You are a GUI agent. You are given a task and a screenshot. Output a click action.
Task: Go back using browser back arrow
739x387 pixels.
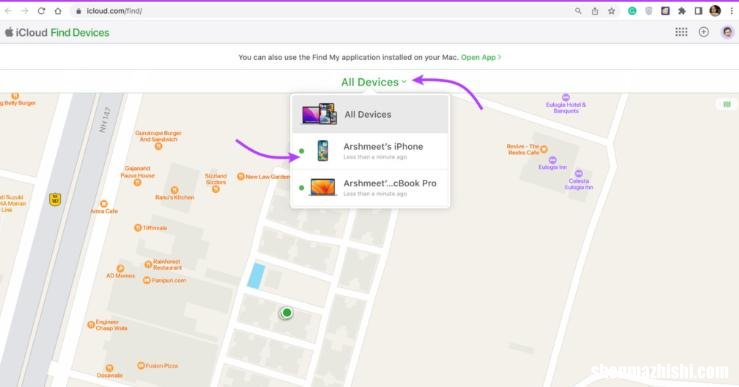pos(8,11)
